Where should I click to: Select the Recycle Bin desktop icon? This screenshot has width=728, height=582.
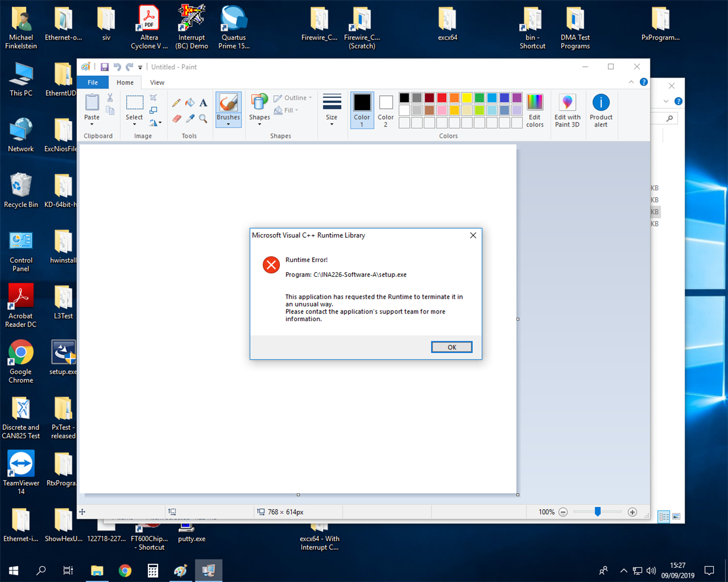pos(21,190)
